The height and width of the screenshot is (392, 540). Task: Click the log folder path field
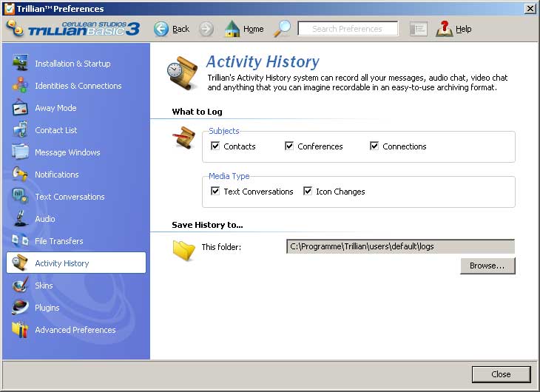400,246
